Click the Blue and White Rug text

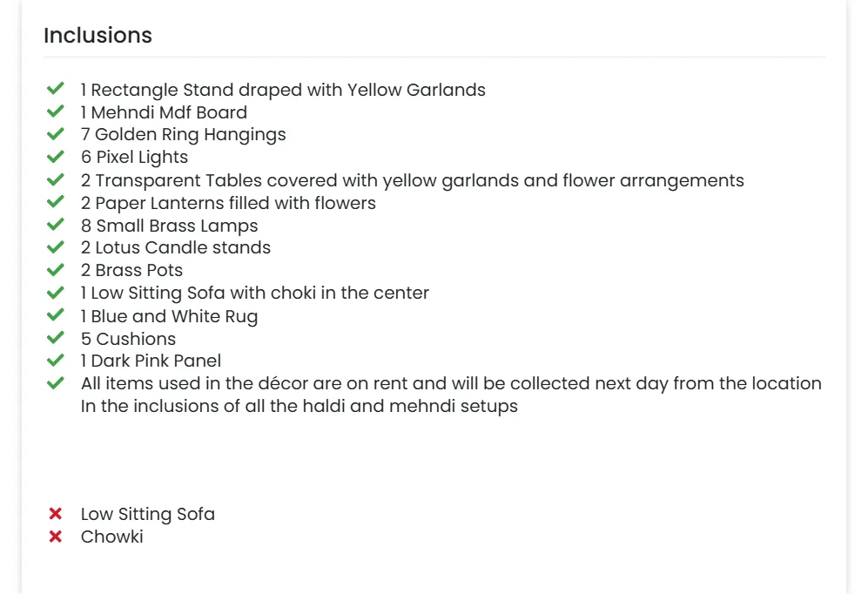(169, 316)
